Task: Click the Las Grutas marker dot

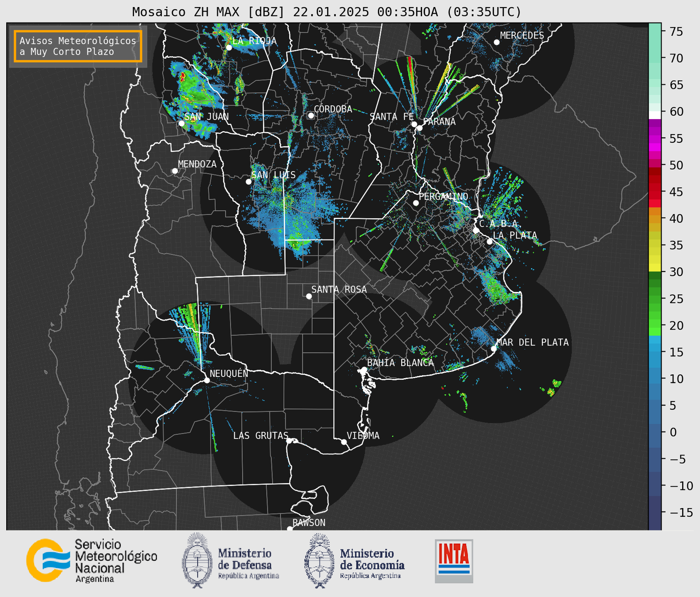Action: [289, 440]
